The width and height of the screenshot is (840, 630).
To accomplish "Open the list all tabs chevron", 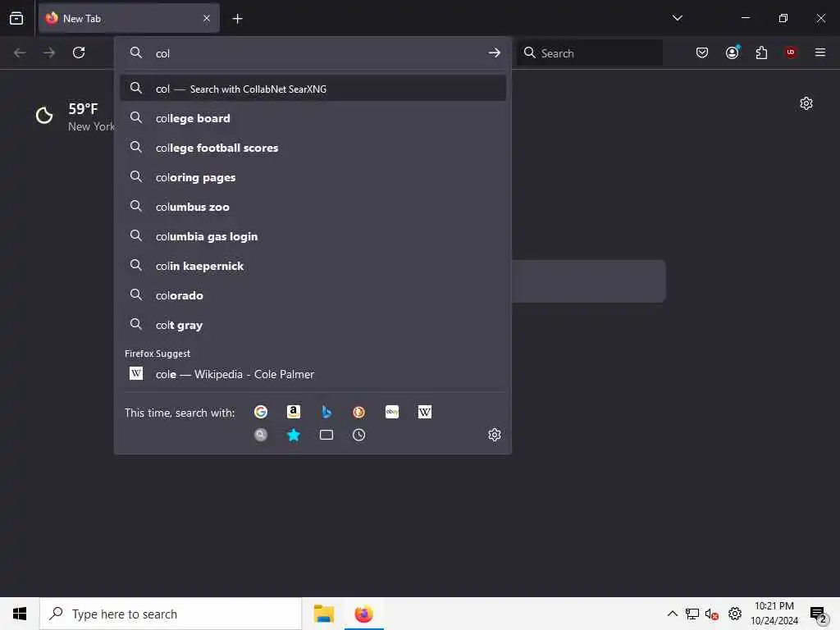I will click(678, 18).
